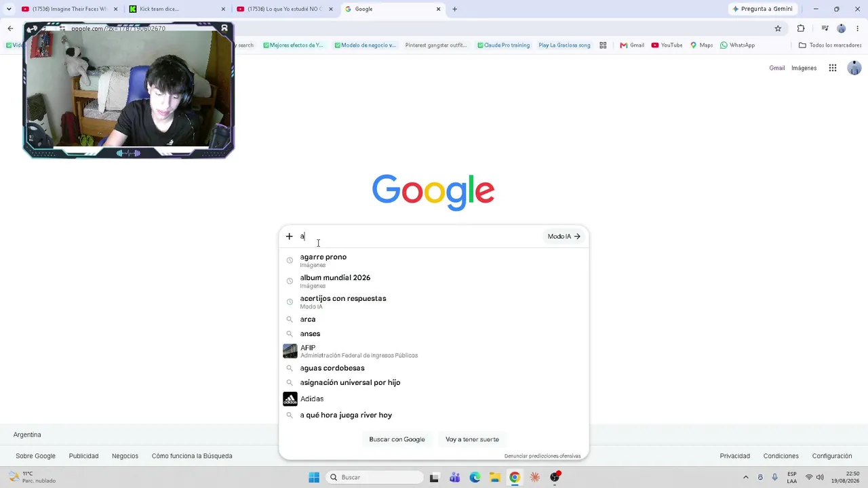This screenshot has width=868, height=488.
Task: Open the Imágenes link at top right
Action: coord(804,68)
